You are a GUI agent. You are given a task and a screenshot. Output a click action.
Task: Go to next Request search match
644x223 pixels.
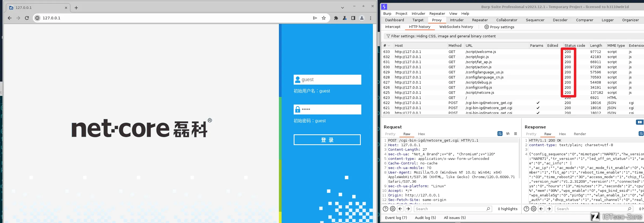[x=408, y=209]
